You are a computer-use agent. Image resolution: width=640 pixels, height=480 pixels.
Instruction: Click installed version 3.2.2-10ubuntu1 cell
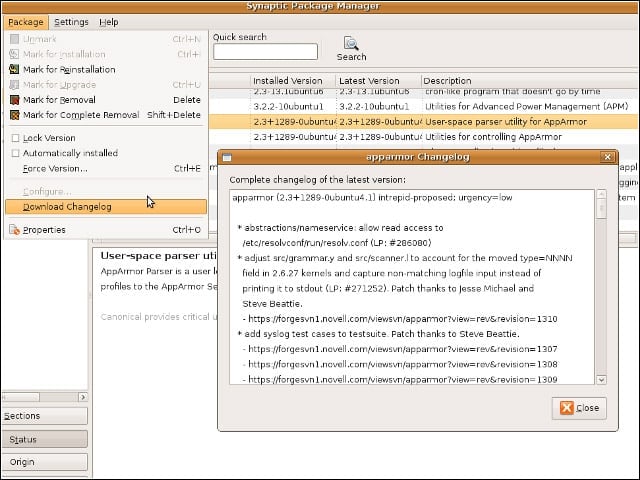(288, 107)
